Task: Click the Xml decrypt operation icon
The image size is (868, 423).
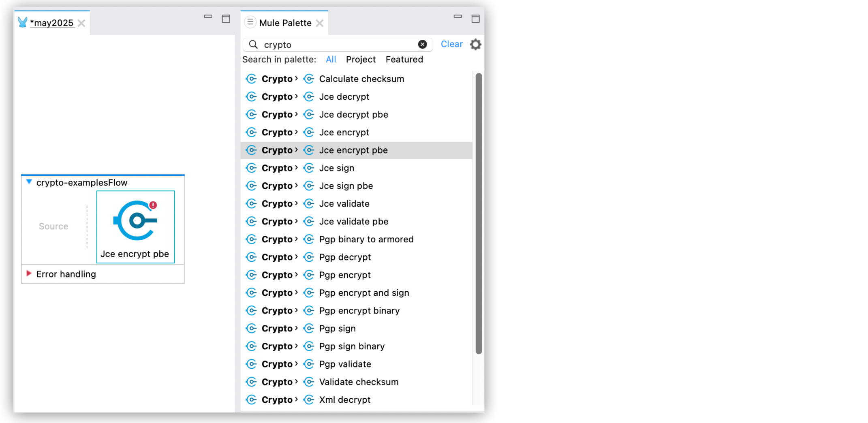Action: (309, 399)
